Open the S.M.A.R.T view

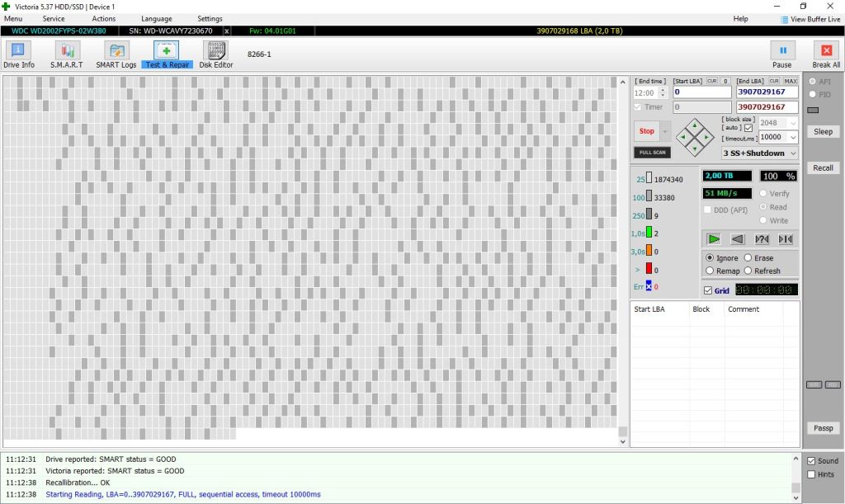67,55
